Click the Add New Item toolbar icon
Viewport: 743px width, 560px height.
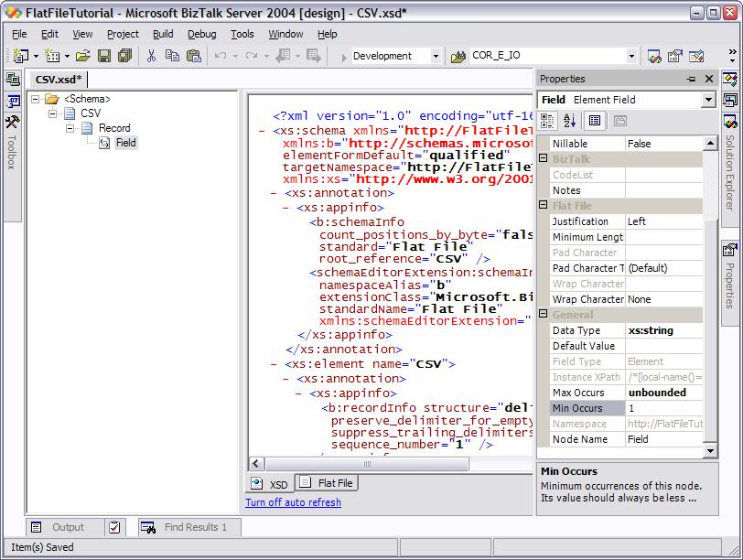(x=51, y=56)
